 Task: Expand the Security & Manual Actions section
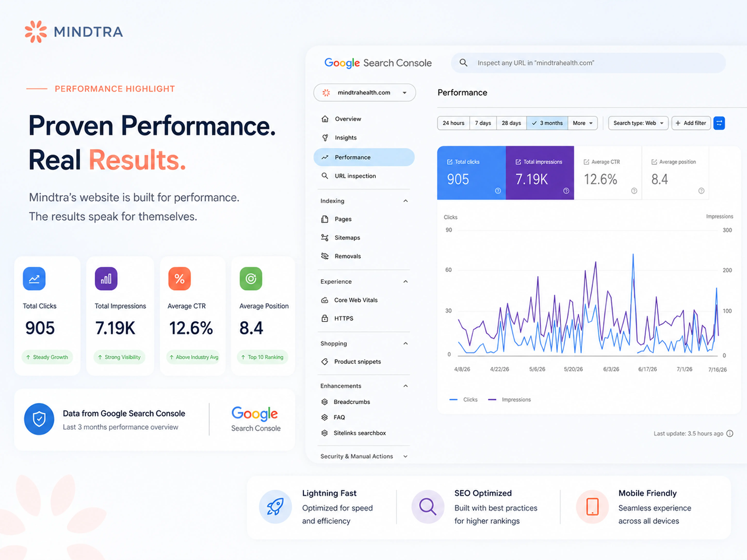(406, 456)
